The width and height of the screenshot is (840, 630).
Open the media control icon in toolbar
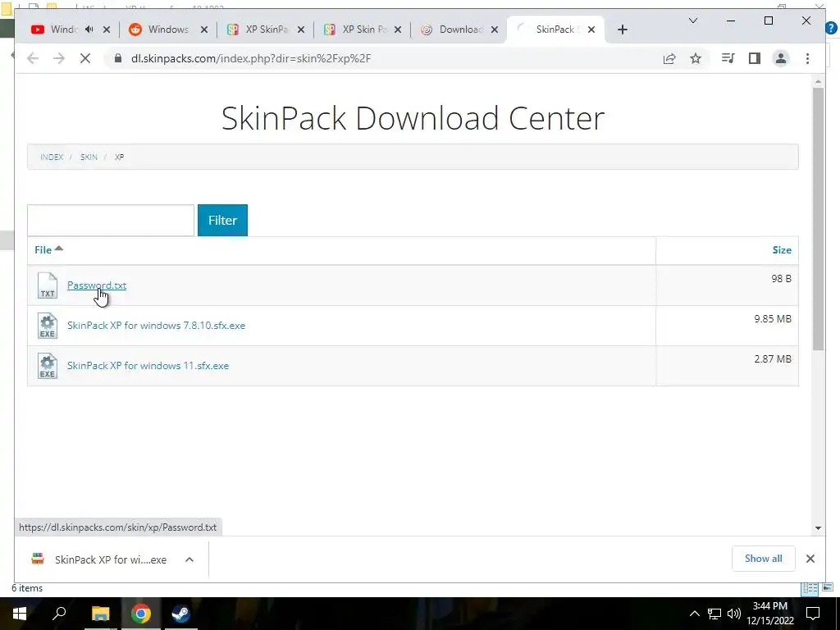pyautogui.click(x=728, y=58)
